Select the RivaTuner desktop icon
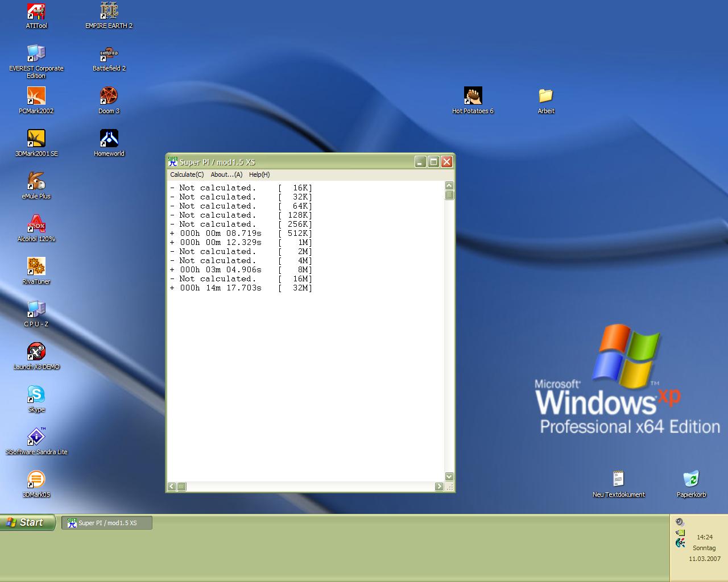 coord(36,267)
